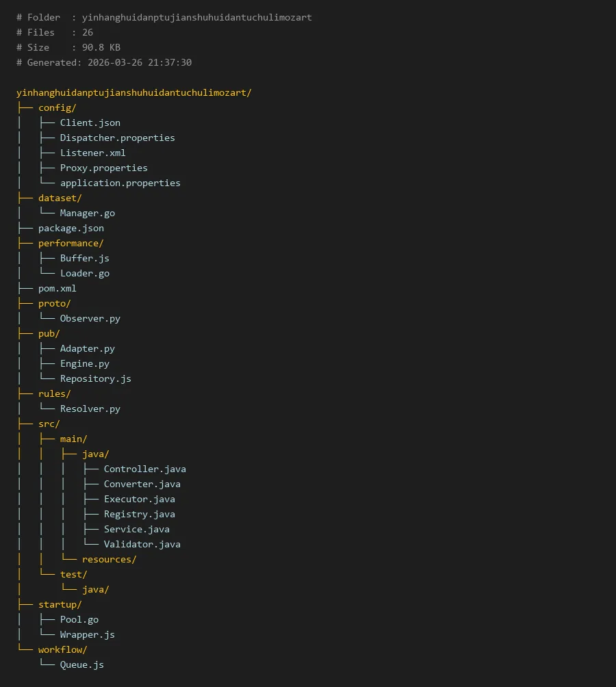Select Queue.js under workflow
Viewport: 616px width, 687px height.
pyautogui.click(x=81, y=664)
